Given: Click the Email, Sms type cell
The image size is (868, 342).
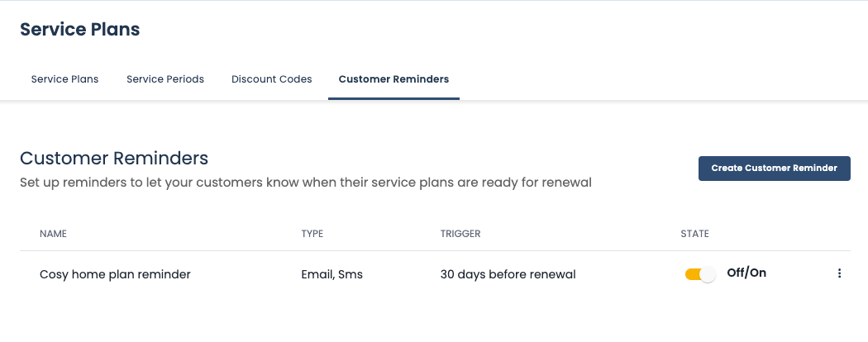Looking at the screenshot, I should pos(331,274).
